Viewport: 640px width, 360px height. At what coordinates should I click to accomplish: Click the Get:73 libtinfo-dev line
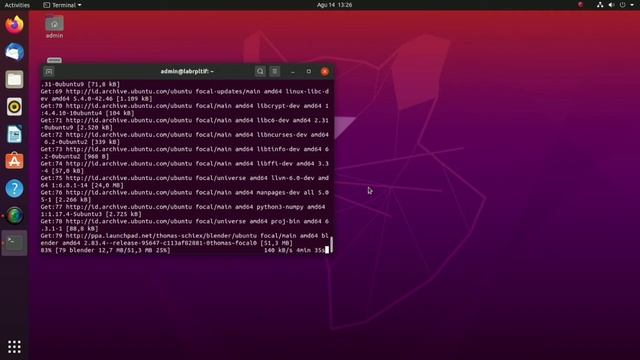click(x=184, y=153)
